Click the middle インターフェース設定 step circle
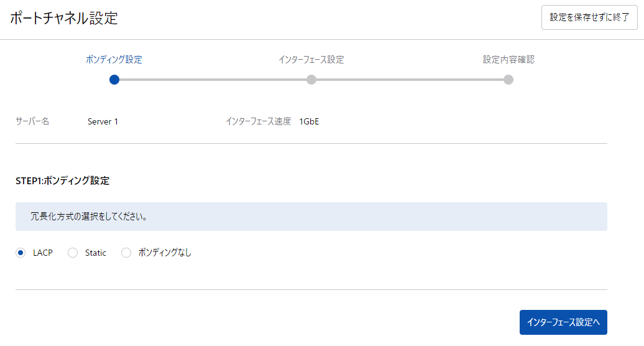 coord(311,80)
